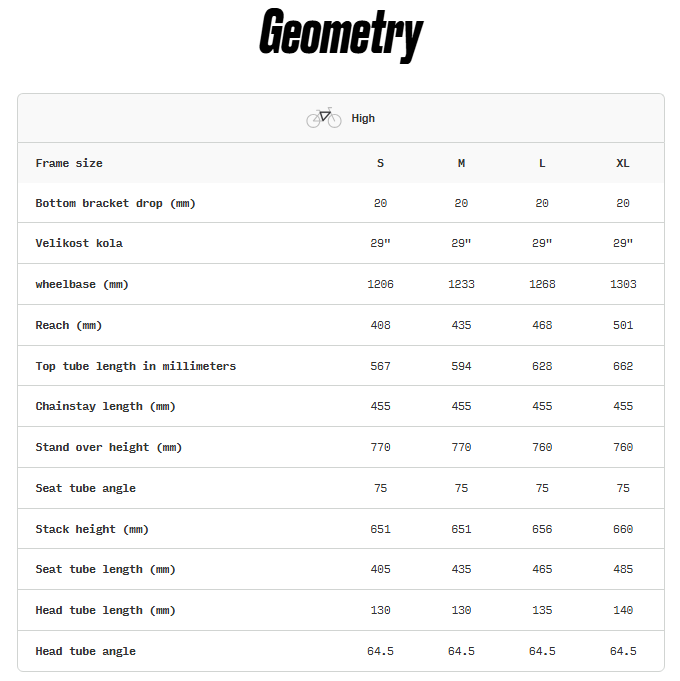Click the 1303 wheelbase value for XL
The image size is (680, 681).
(623, 284)
